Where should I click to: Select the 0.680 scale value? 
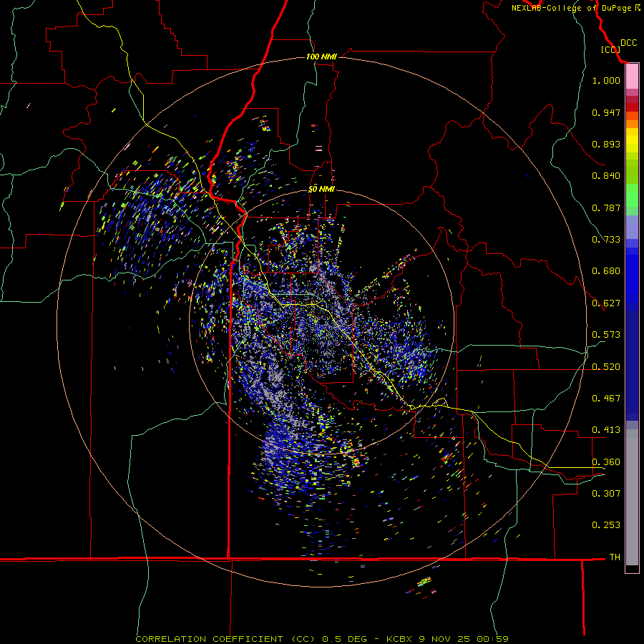(x=606, y=271)
